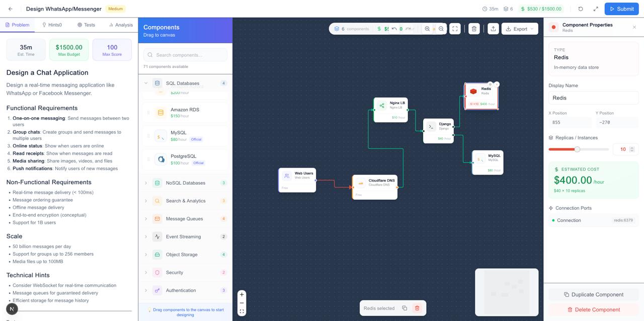644x321 pixels.
Task: Select the Cloudflare DNS node icon
Action: pyautogui.click(x=360, y=183)
